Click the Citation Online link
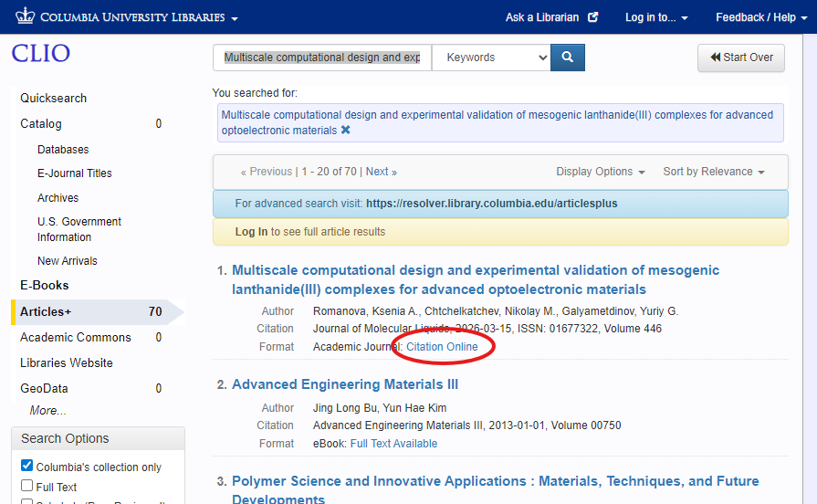Viewport: 817px width, 504px height. (x=442, y=347)
